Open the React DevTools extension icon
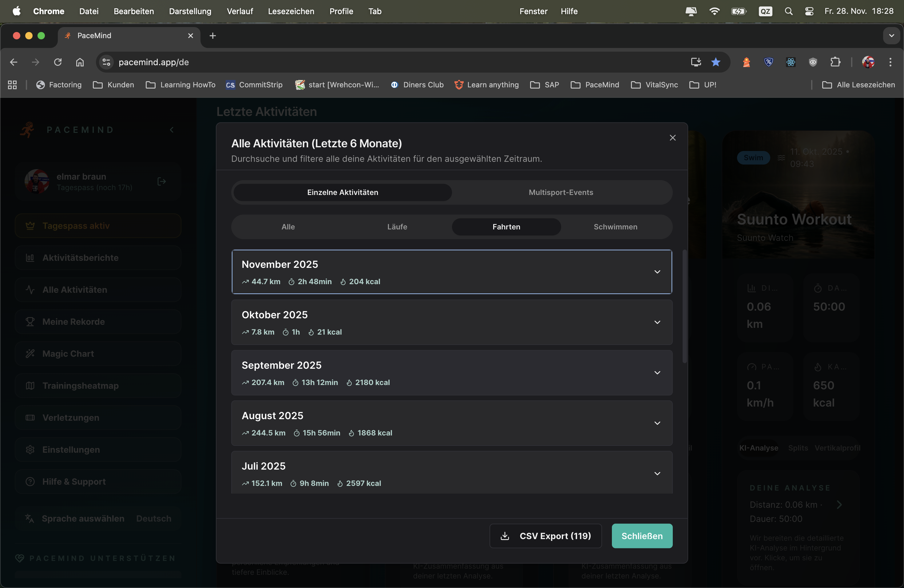This screenshot has height=588, width=904. tap(791, 62)
